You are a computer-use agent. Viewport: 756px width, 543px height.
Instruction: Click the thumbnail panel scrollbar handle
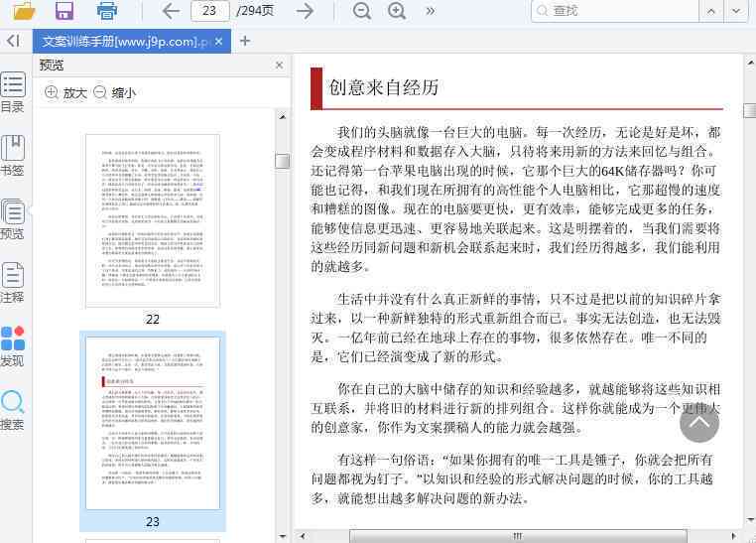pos(283,161)
